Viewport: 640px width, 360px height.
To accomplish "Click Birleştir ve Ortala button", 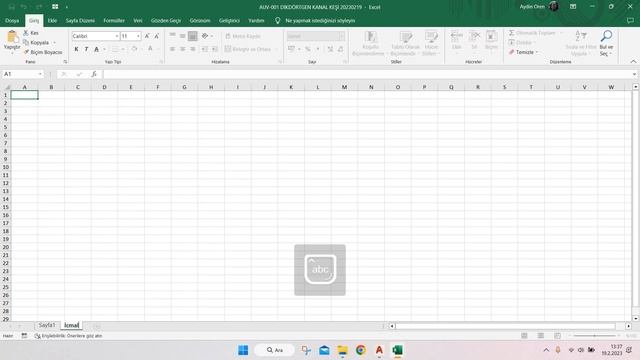I will (248, 49).
